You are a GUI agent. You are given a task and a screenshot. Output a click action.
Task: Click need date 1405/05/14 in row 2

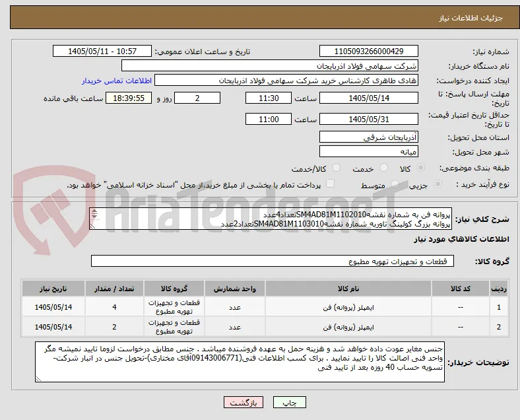(53, 327)
